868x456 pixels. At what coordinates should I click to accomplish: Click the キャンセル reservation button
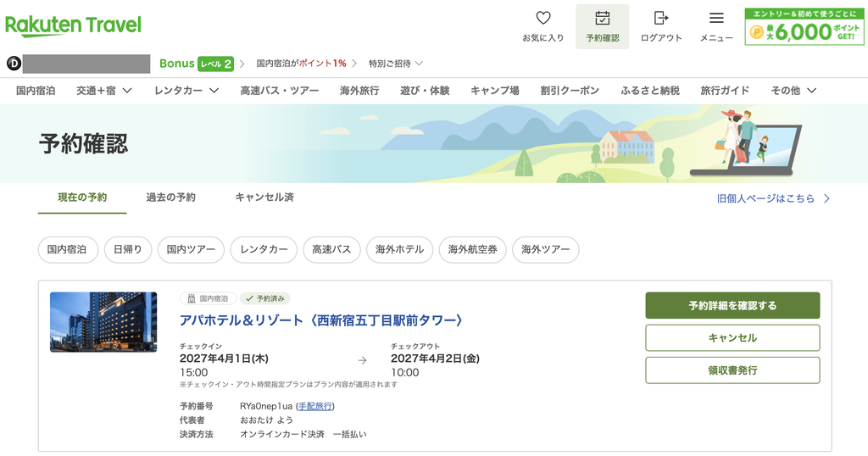tap(732, 337)
